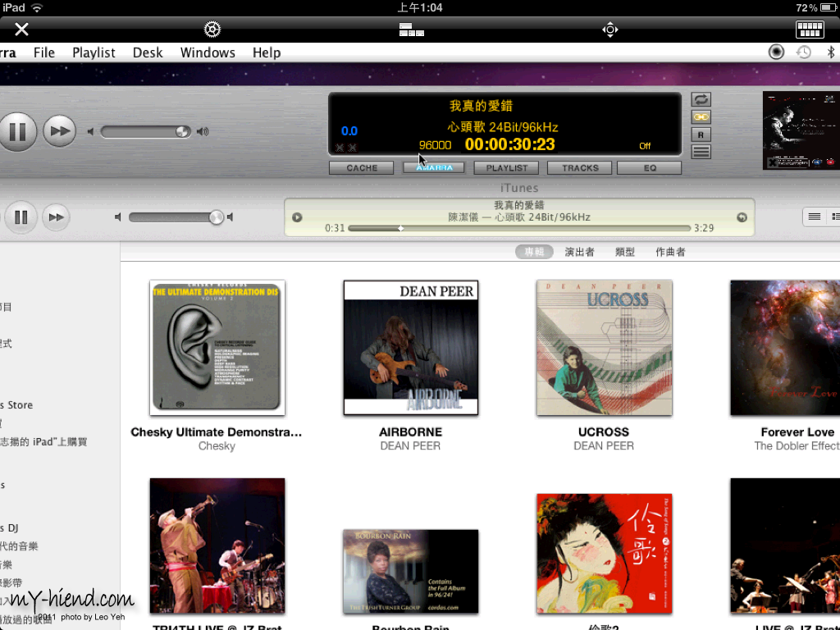
Task: Show the on-screen keyboard
Action: (810, 30)
